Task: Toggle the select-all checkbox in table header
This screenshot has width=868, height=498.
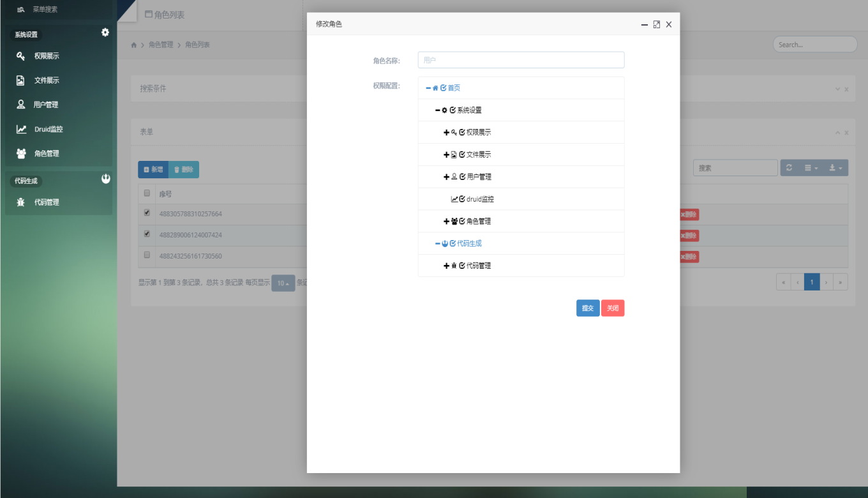Action: (x=147, y=193)
